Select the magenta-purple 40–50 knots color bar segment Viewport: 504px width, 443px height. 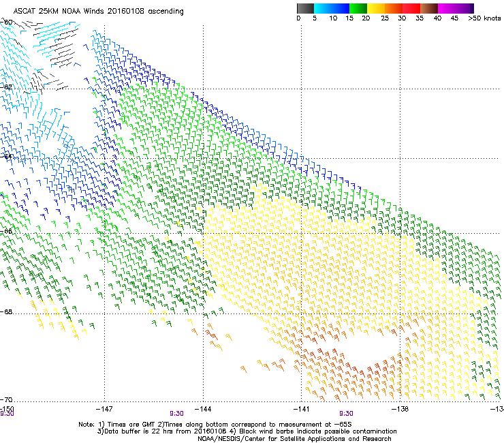(x=456, y=8)
